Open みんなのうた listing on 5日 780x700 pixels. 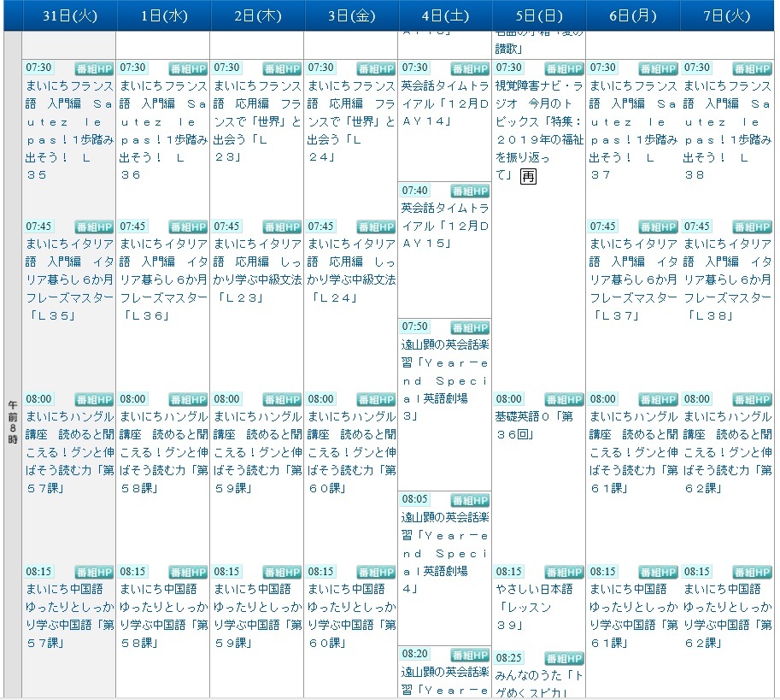[x=539, y=683]
